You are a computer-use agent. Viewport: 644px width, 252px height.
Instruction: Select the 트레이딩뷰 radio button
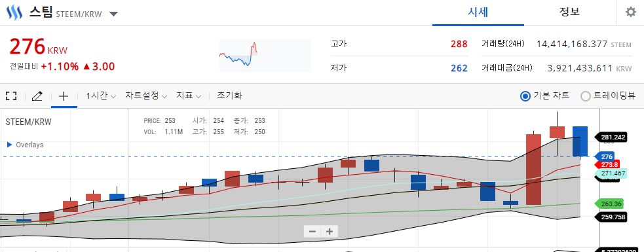pyautogui.click(x=585, y=96)
